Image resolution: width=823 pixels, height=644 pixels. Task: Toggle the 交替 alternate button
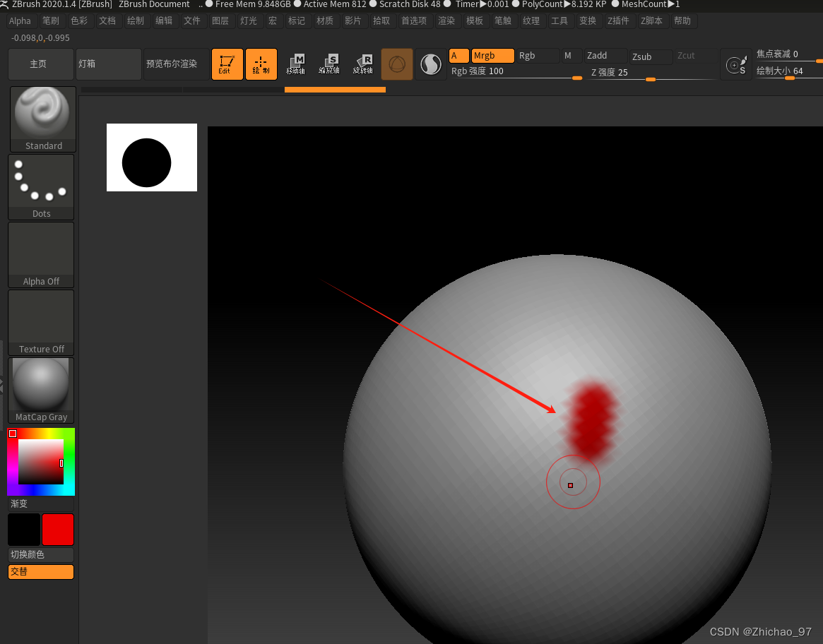(x=41, y=572)
